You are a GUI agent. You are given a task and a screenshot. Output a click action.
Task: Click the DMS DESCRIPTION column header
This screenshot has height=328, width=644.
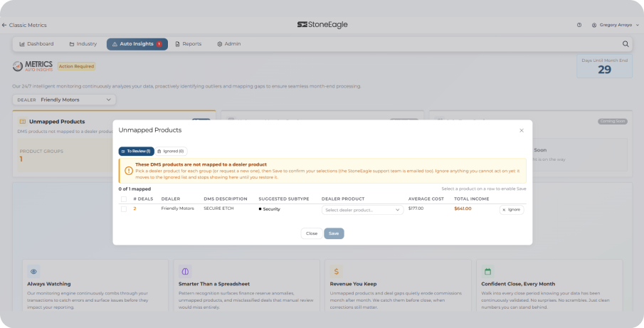[x=226, y=199]
